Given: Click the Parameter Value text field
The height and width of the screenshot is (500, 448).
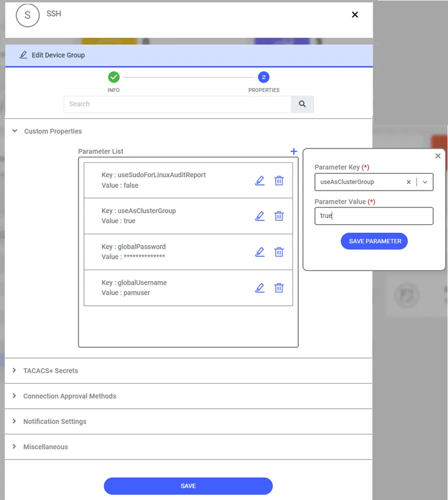Looking at the screenshot, I should pyautogui.click(x=374, y=216).
